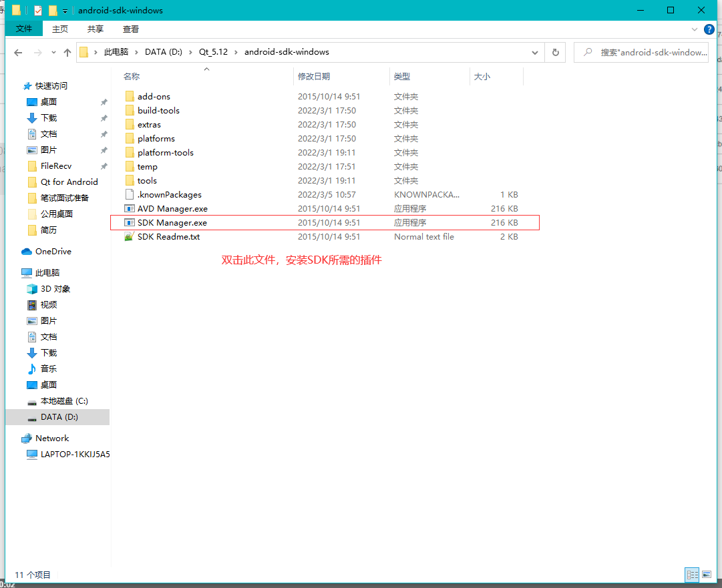Open 3D 对象 under This PC

tap(55, 289)
